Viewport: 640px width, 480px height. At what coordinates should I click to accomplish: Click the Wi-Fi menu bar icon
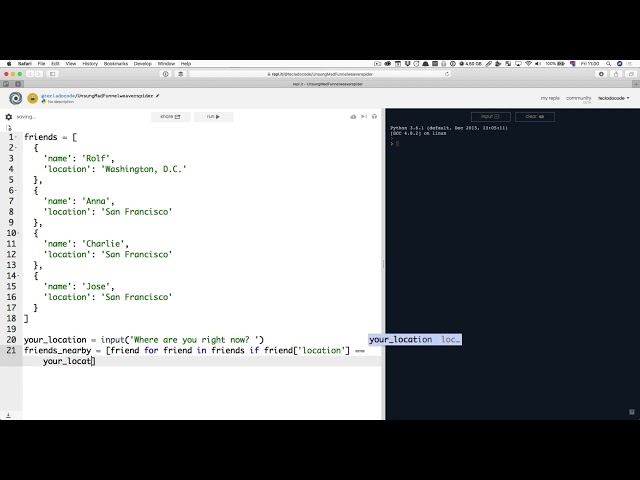(528, 64)
